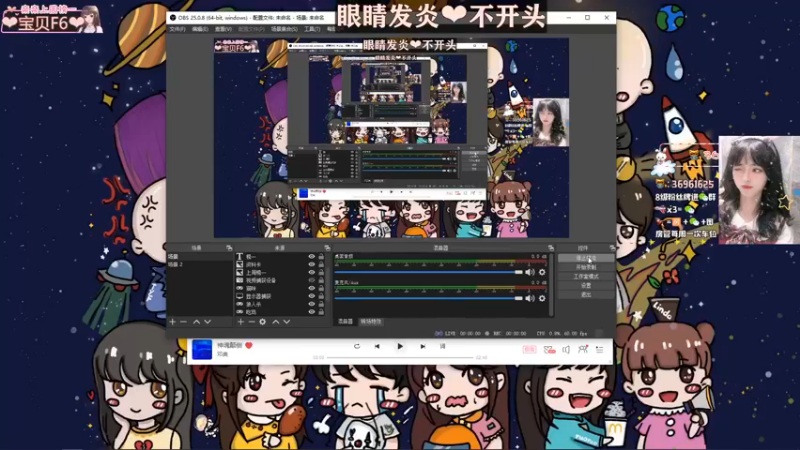The height and width of the screenshot is (450, 800).
Task: Undock the Scenes (场景) panel with its pop-out icon
Action: coord(229,248)
